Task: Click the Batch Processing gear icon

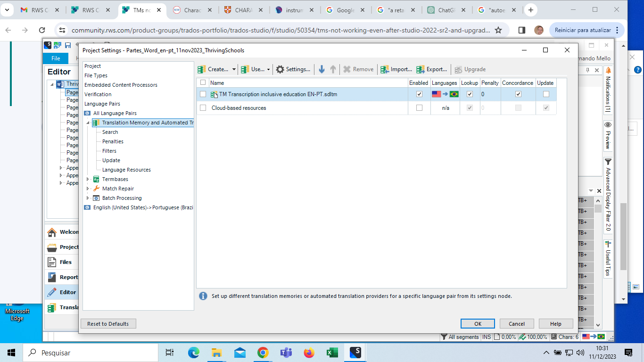Action: click(96, 198)
